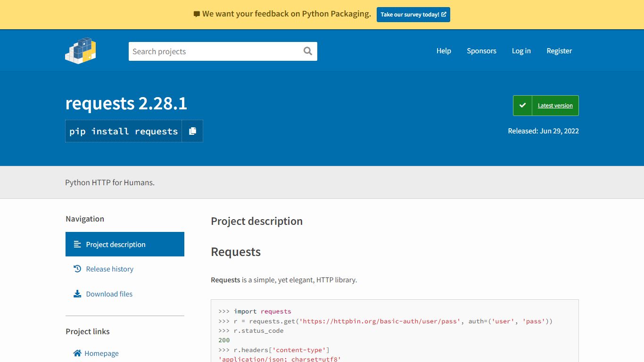
Task: Copy pip install command to clipboard
Action: pyautogui.click(x=192, y=131)
